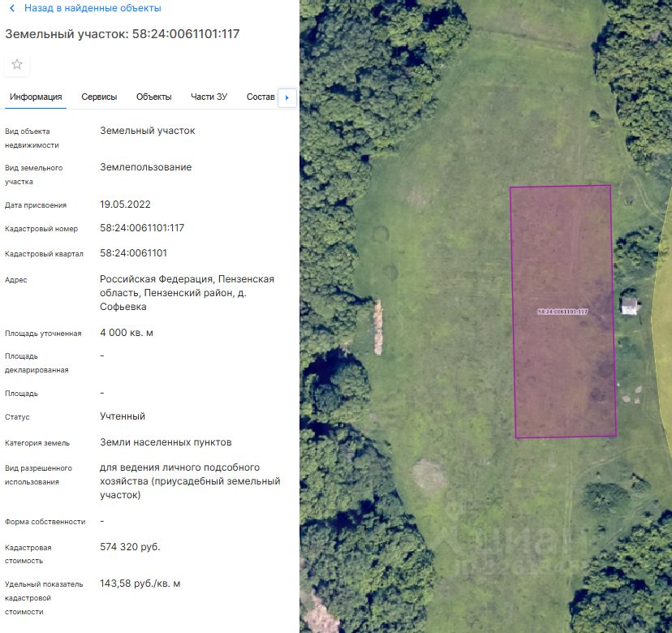Click the 'Вид разрешенного использования' label
Viewport: 672px width, 633px height.
point(38,475)
